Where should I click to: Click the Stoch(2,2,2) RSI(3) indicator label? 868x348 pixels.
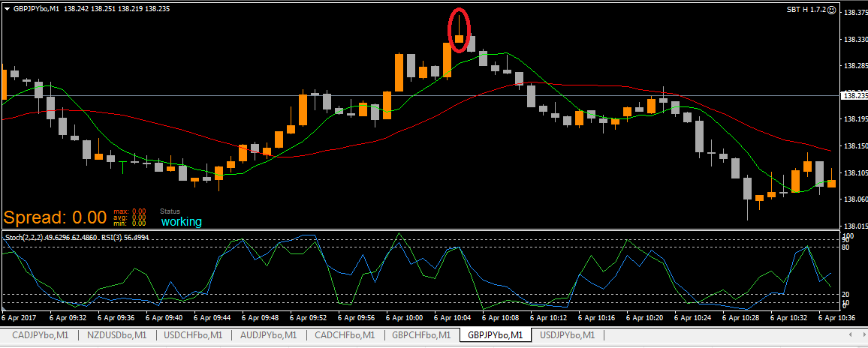click(77, 237)
